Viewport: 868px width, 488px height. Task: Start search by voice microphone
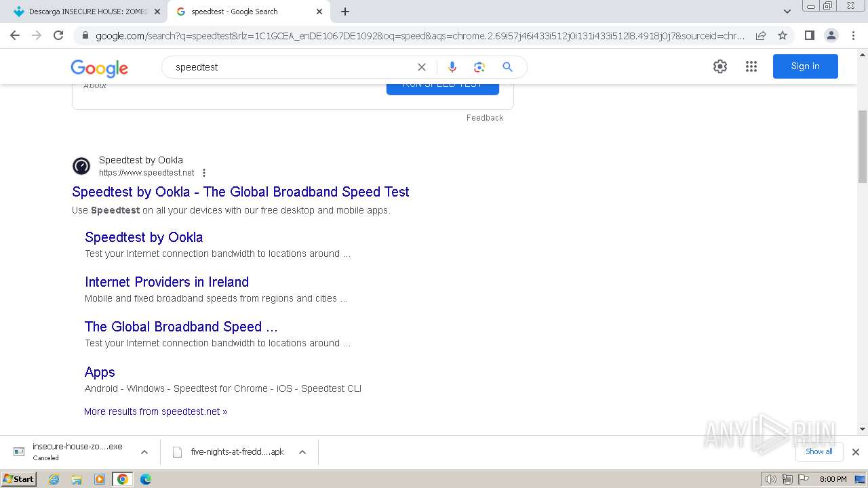452,67
